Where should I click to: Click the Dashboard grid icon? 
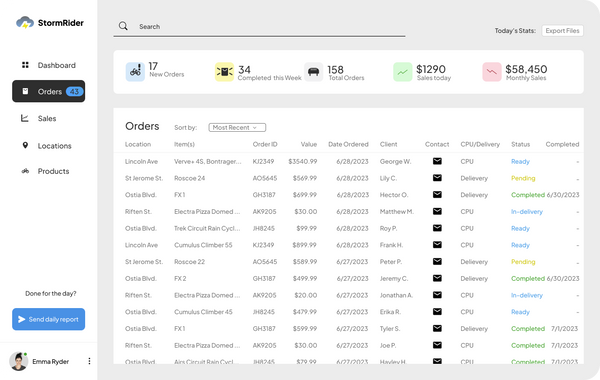coord(25,65)
